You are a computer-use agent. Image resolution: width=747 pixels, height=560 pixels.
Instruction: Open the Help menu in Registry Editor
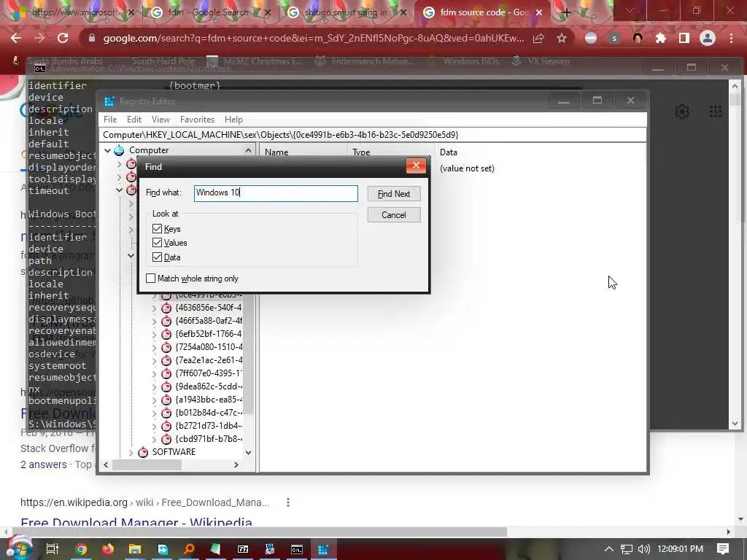233,120
